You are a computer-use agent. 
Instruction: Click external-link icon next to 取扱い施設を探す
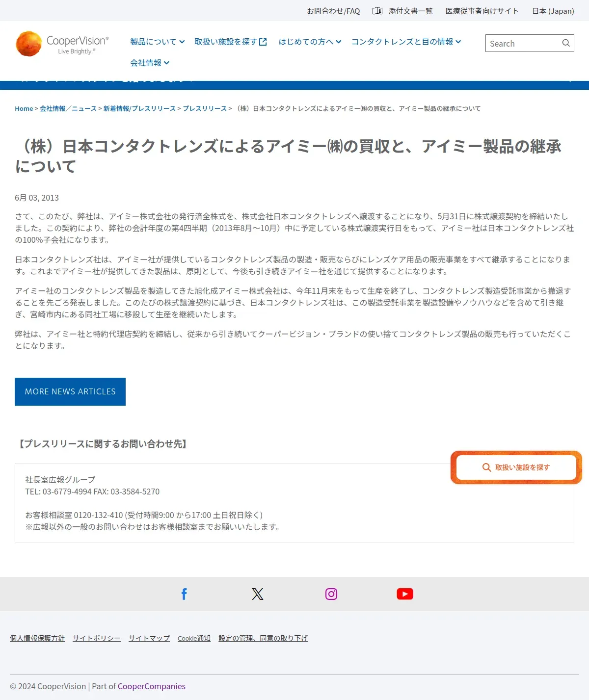pyautogui.click(x=263, y=42)
